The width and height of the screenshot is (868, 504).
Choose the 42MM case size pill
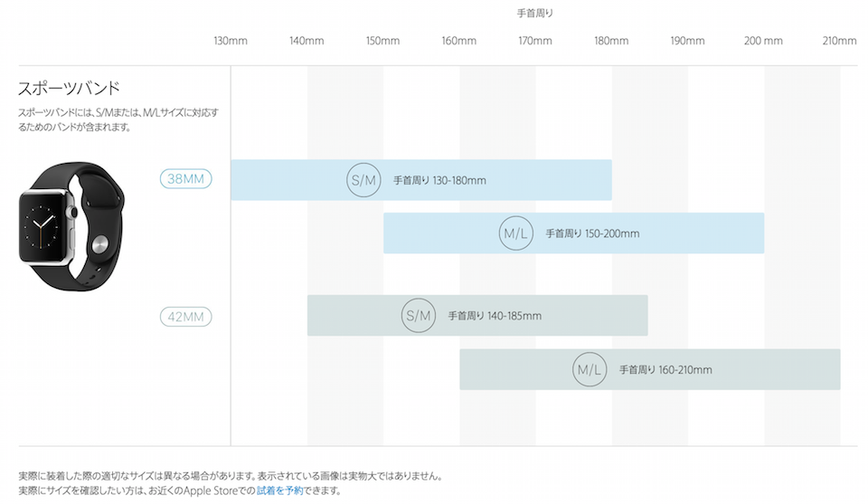186,317
